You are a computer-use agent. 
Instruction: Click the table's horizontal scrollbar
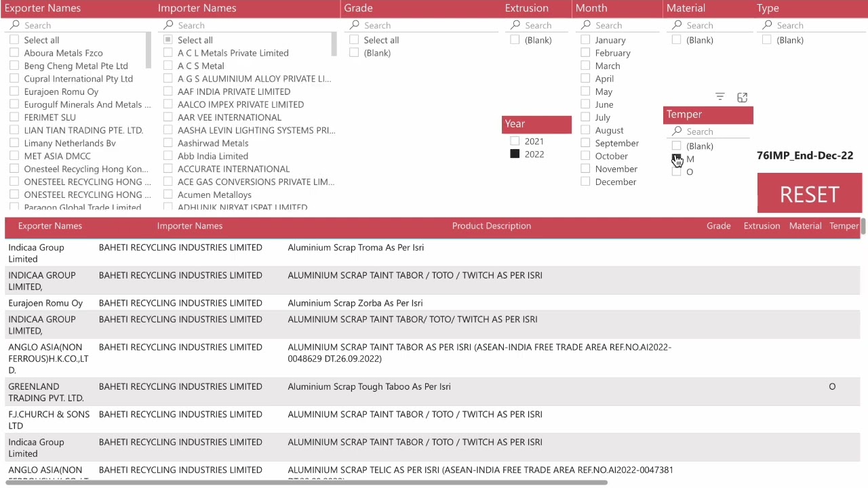(x=307, y=483)
